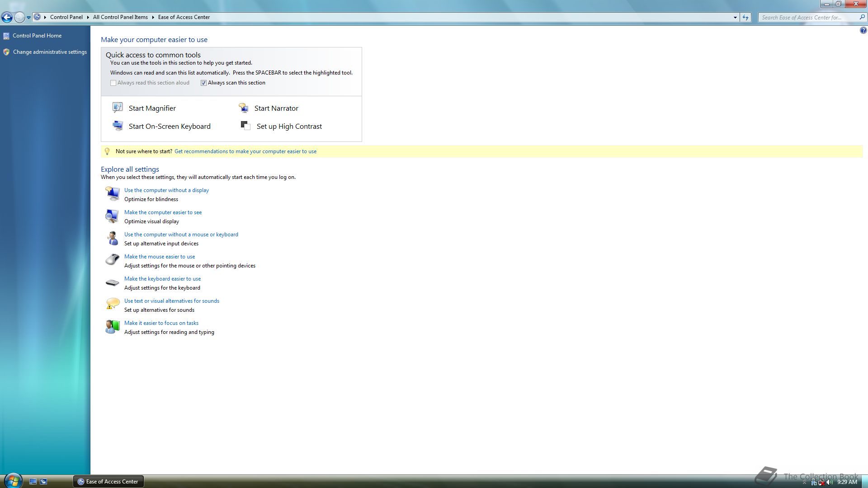Click the lightbulb icon in the yellow tip bar
The height and width of the screenshot is (488, 868).
[x=107, y=151]
